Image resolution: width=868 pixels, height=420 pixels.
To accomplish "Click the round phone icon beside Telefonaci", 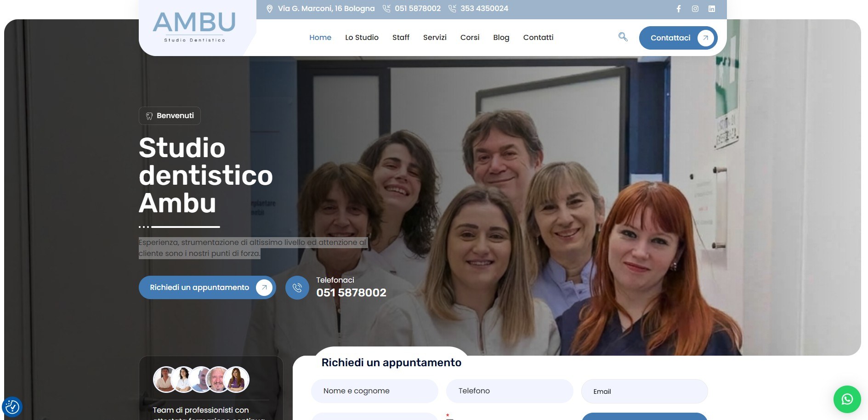I will [x=297, y=288].
